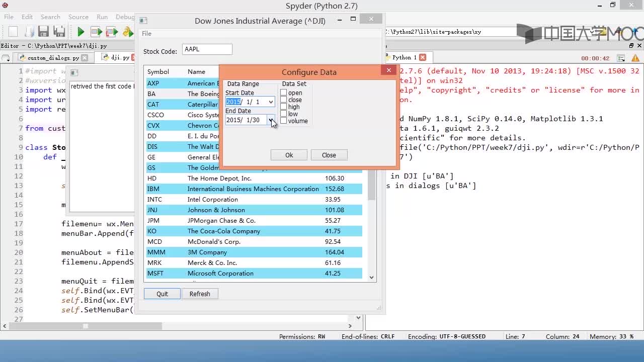
Task: Select The Coca-Cola Company row
Action: 254,231
